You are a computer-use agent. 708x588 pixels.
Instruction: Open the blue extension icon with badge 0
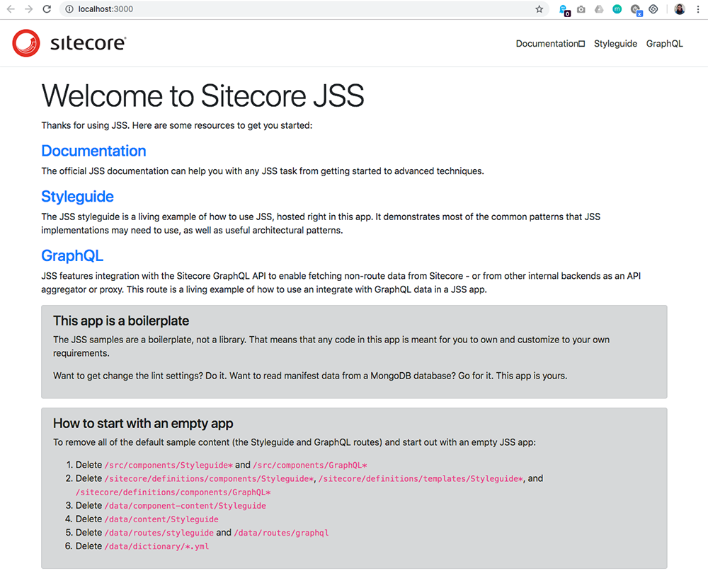coord(564,10)
